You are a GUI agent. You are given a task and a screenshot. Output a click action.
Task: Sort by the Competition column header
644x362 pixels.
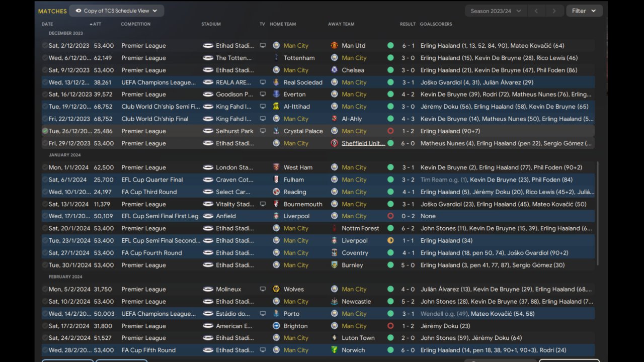135,24
